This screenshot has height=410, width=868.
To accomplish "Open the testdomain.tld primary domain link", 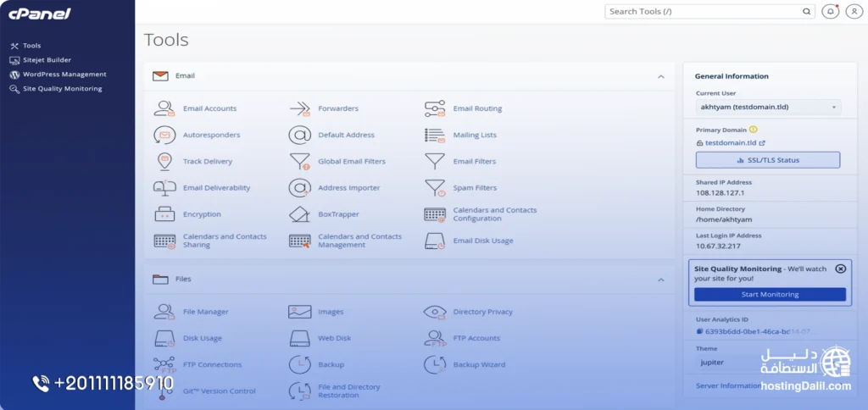I will click(x=731, y=143).
